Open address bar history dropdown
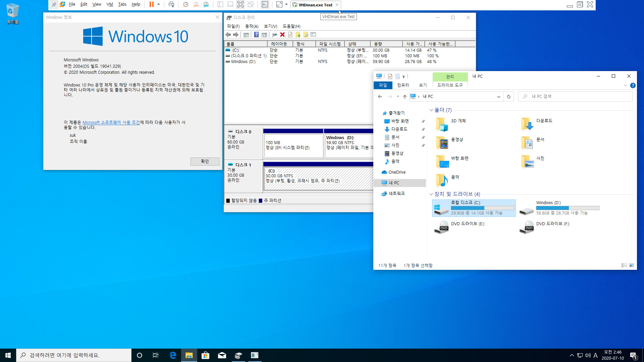The image size is (644, 362). point(498,97)
